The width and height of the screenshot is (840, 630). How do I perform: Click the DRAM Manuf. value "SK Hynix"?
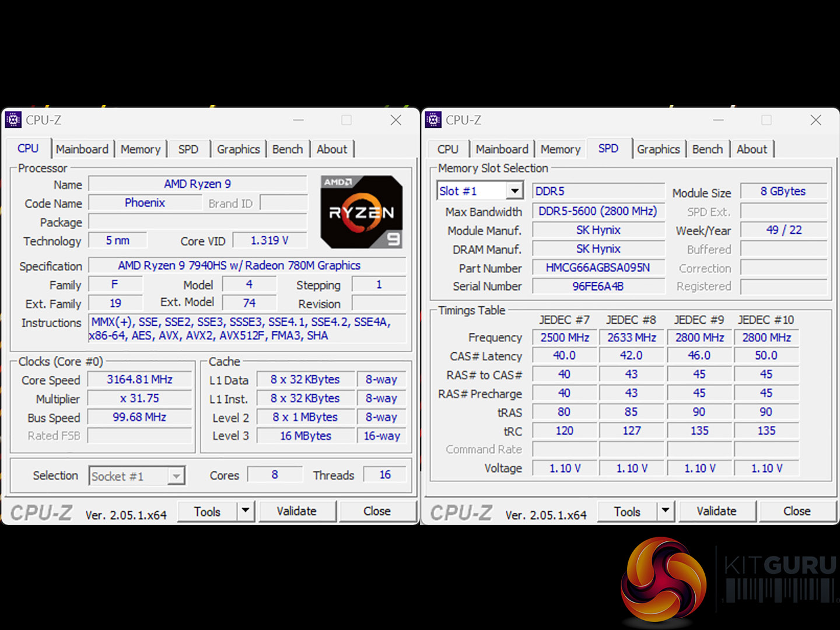pyautogui.click(x=598, y=249)
